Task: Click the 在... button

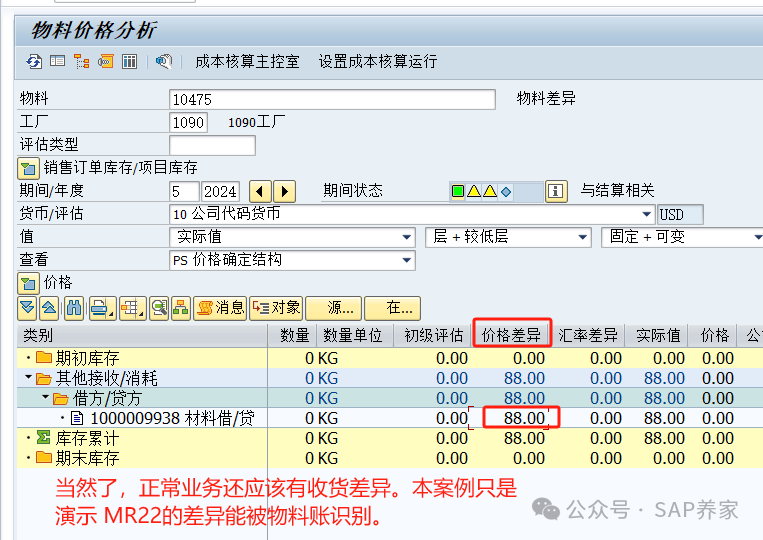Action: (392, 308)
